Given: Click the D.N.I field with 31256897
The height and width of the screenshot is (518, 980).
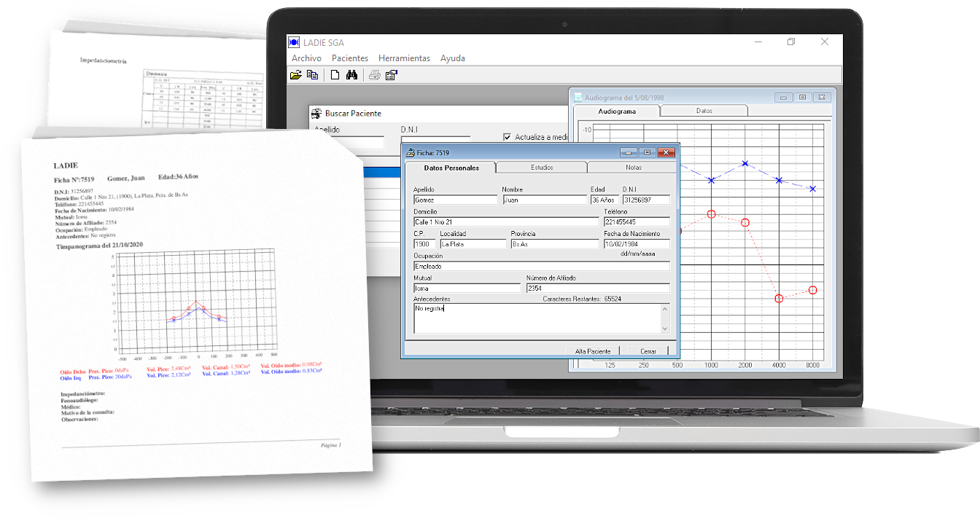Looking at the screenshot, I should (x=646, y=200).
